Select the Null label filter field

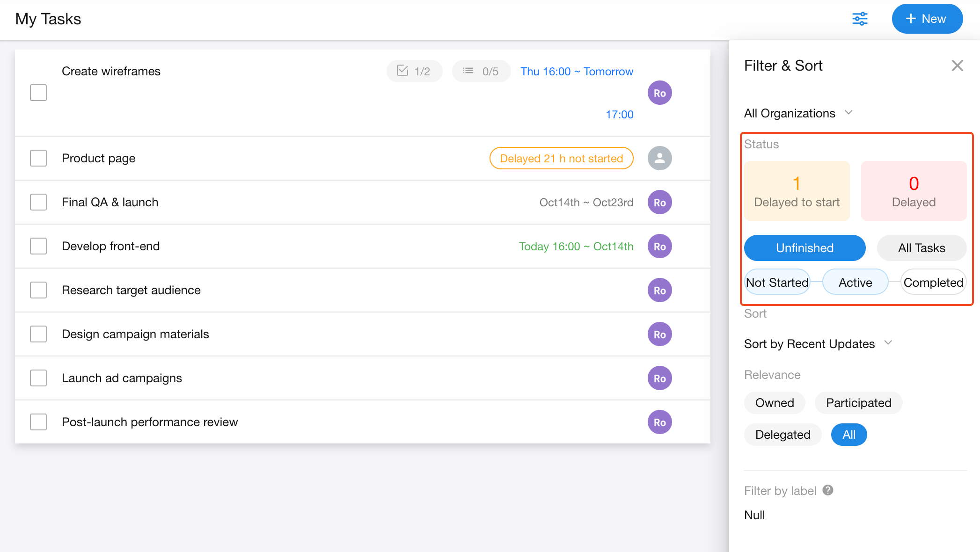click(x=754, y=515)
